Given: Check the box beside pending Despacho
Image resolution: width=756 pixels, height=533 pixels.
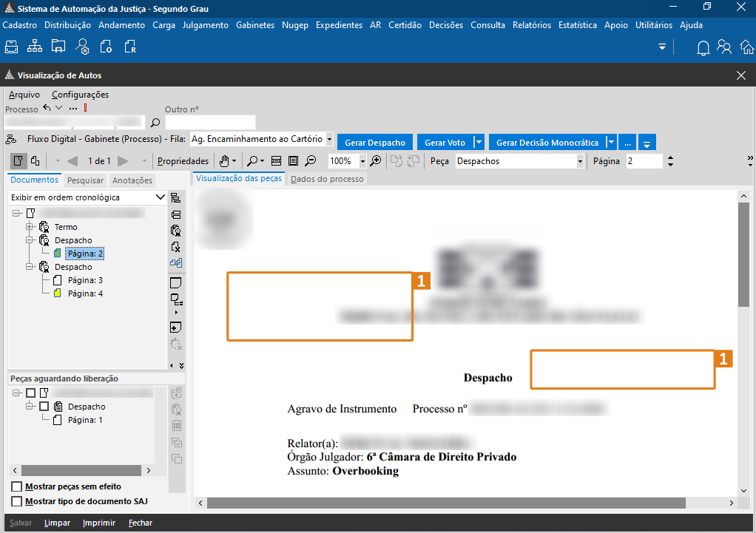Looking at the screenshot, I should (x=44, y=407).
